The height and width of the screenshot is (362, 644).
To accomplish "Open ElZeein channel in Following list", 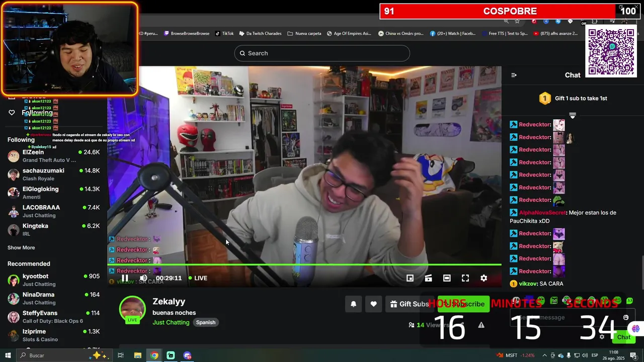I will tap(53, 156).
